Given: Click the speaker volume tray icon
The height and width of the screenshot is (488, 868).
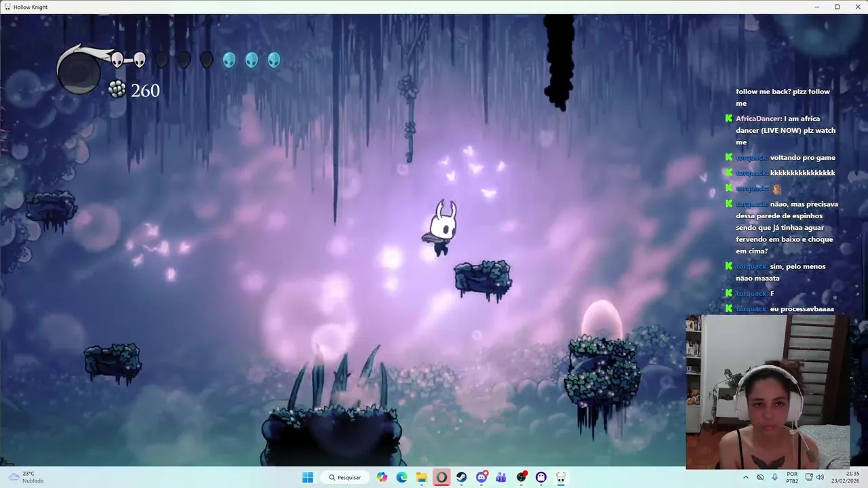Looking at the screenshot, I should point(821,477).
